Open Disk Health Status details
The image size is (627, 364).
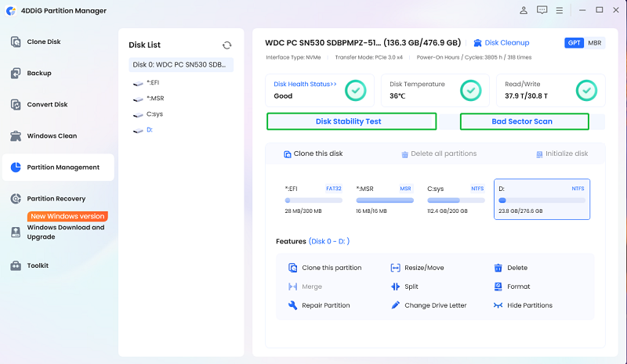305,84
